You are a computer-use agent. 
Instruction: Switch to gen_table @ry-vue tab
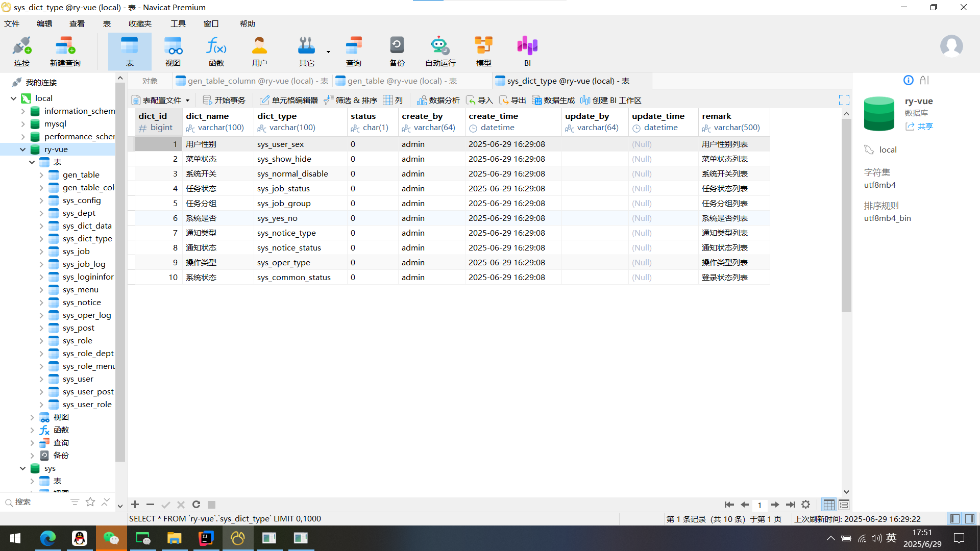pos(401,81)
